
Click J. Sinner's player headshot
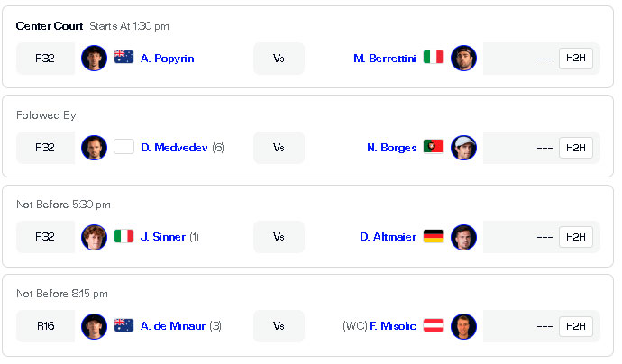tap(94, 237)
